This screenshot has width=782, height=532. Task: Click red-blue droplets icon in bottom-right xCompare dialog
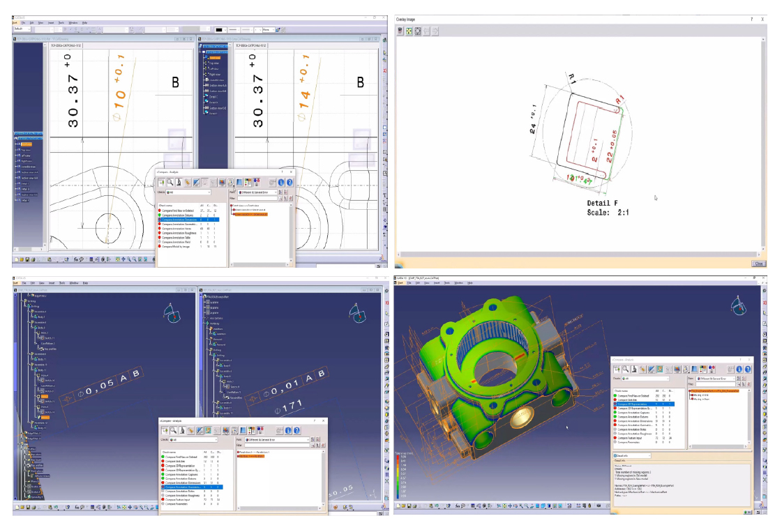712,369
